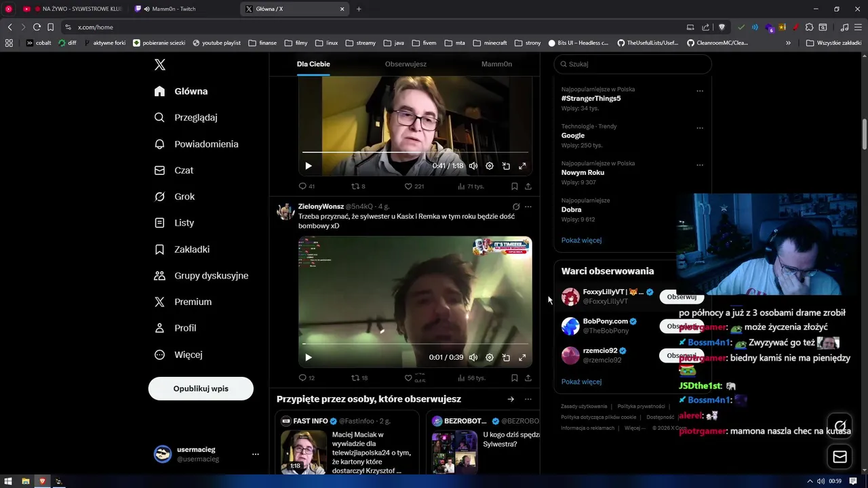Viewport: 868px width, 488px height.
Task: Switch to Dla Ciebie tab
Action: (x=313, y=64)
